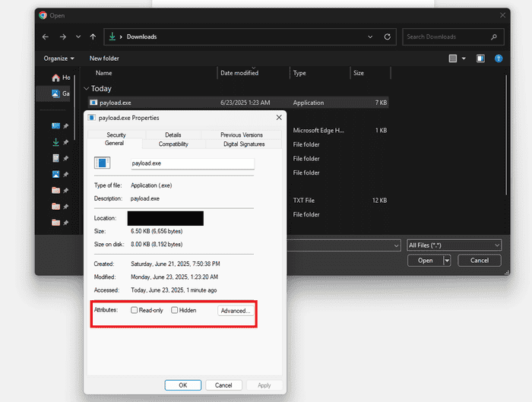The height and width of the screenshot is (402, 532).
Task: Select the General tab
Action: (x=114, y=143)
